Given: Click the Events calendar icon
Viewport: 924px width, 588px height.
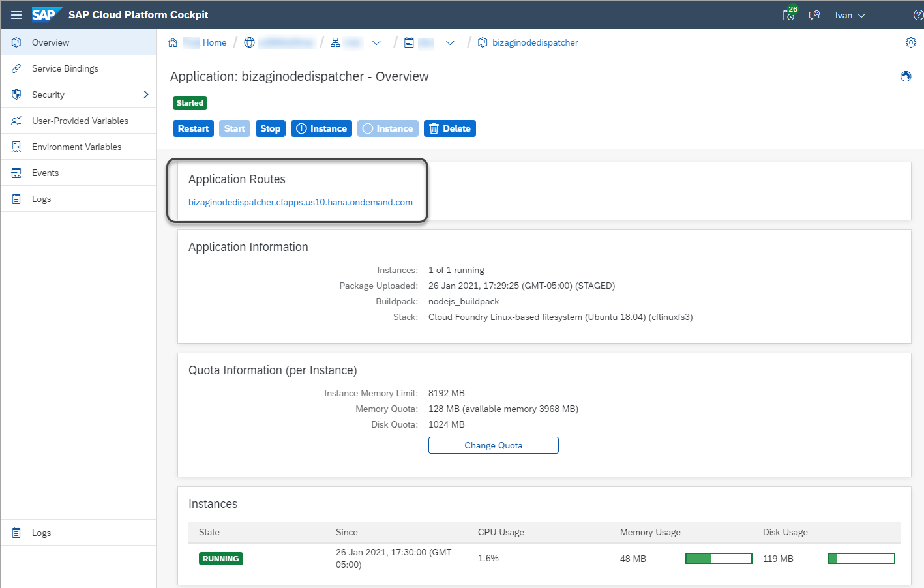Looking at the screenshot, I should click(16, 173).
